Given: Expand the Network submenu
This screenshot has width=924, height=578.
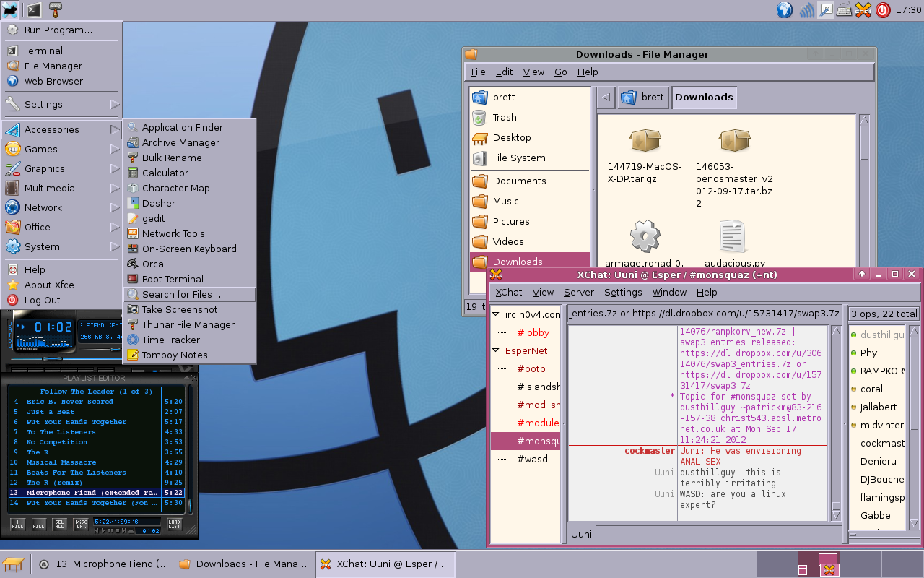Looking at the screenshot, I should pos(62,207).
